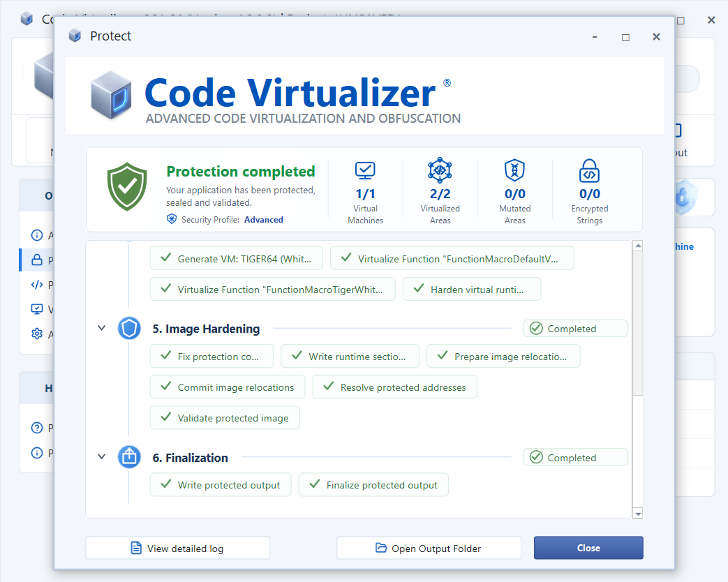
Task: Collapse the Finalization section
Action: click(102, 456)
